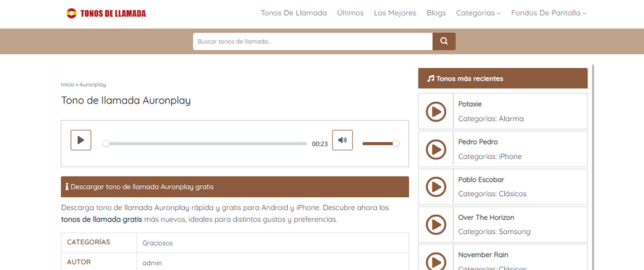Click Descargar tono de llamada Auronplay gratis banner
The image size is (644, 270).
[235, 187]
